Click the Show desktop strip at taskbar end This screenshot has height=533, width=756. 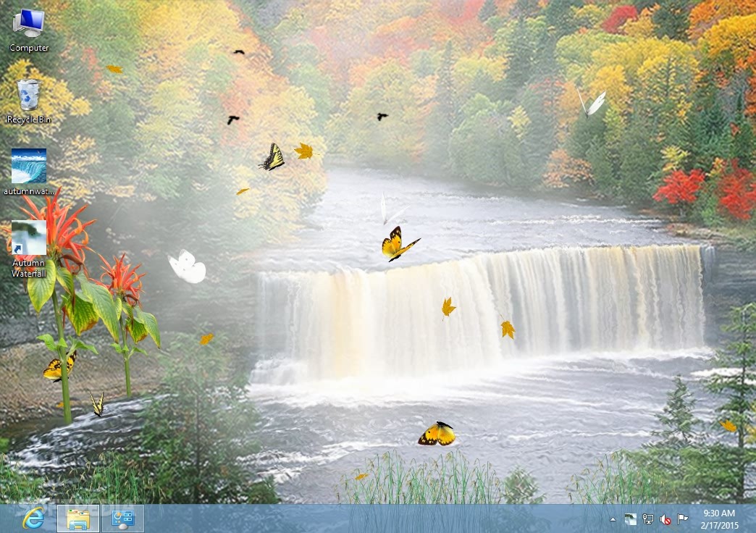point(753,519)
